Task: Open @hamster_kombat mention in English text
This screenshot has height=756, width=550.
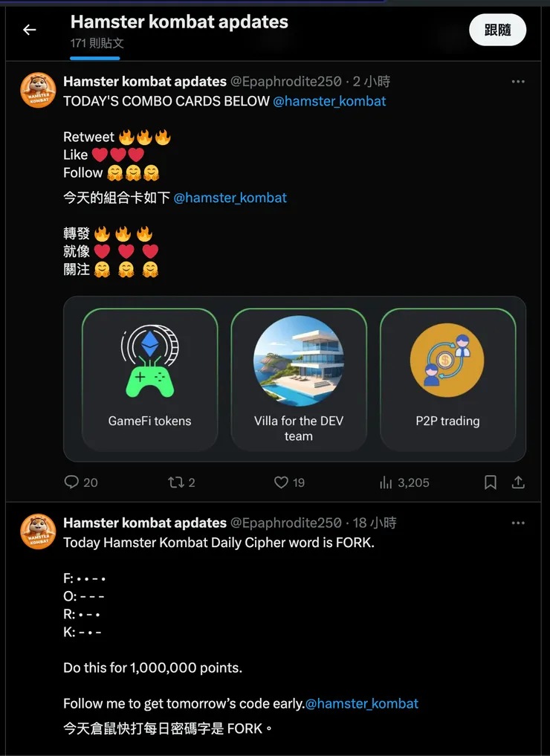Action: pos(329,101)
